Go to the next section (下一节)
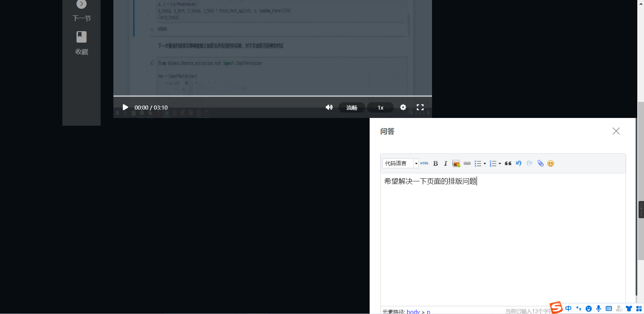Viewport: 644px width, 314px height. tap(82, 11)
